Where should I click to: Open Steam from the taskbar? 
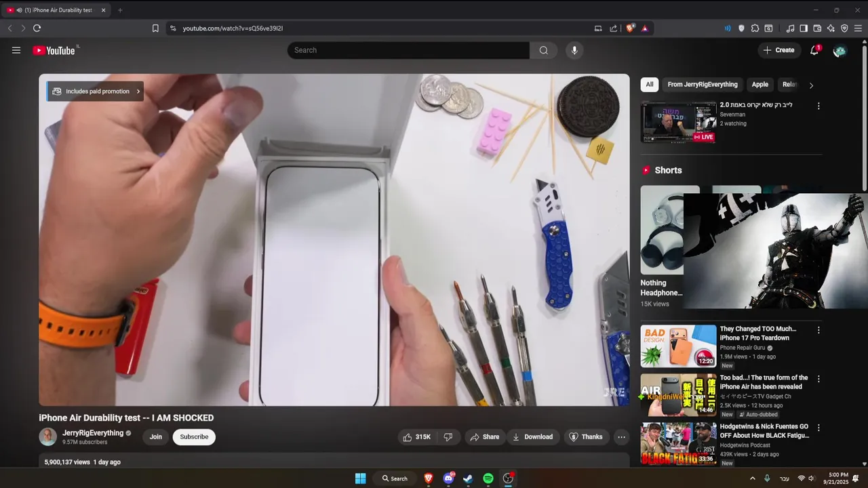pyautogui.click(x=468, y=479)
